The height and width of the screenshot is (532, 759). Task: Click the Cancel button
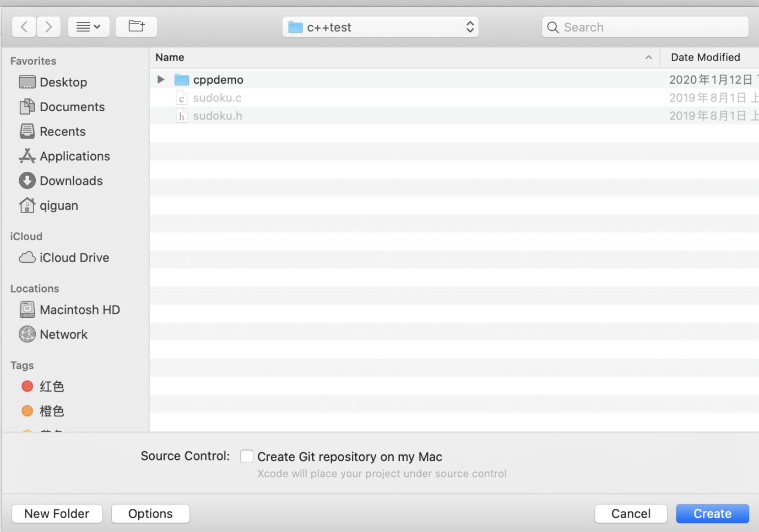pyautogui.click(x=631, y=514)
